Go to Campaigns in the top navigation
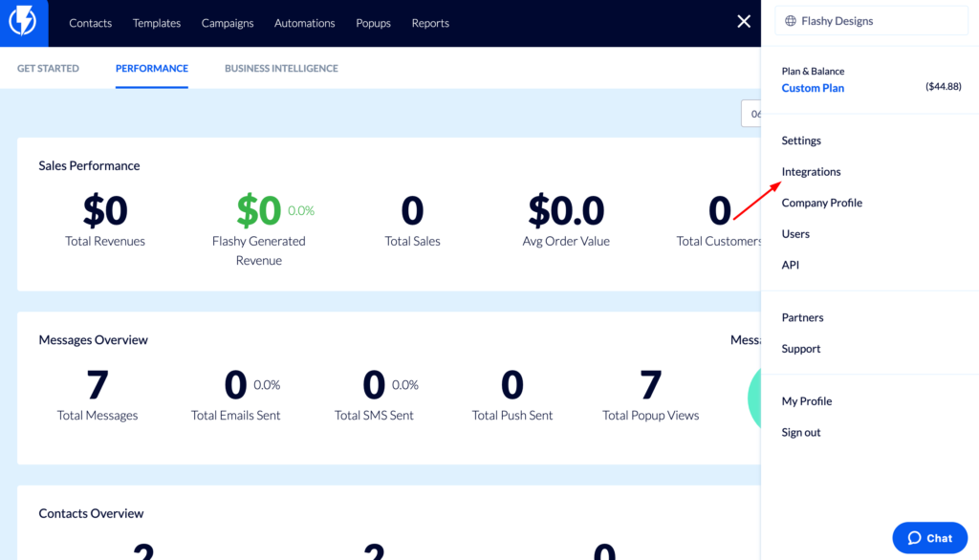 (228, 23)
